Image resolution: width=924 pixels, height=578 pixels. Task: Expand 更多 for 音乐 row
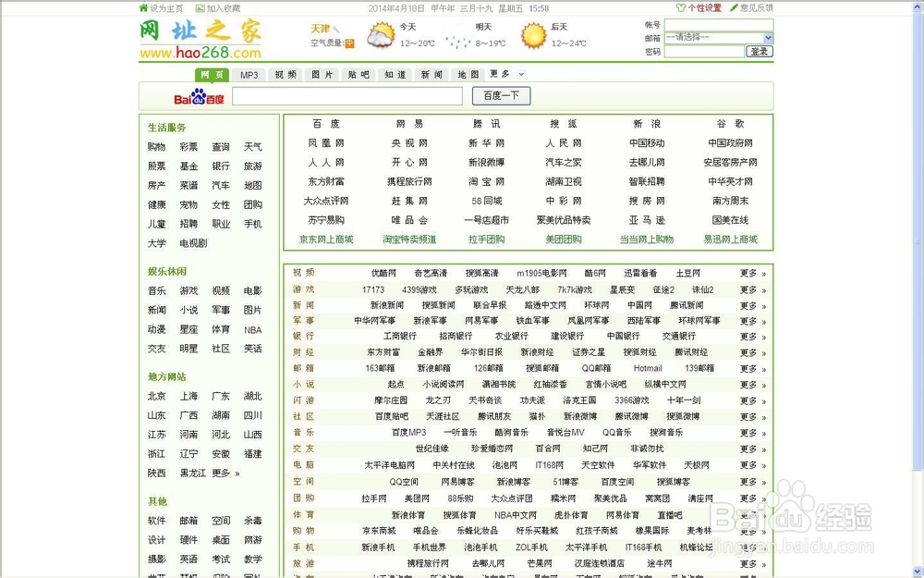(753, 432)
